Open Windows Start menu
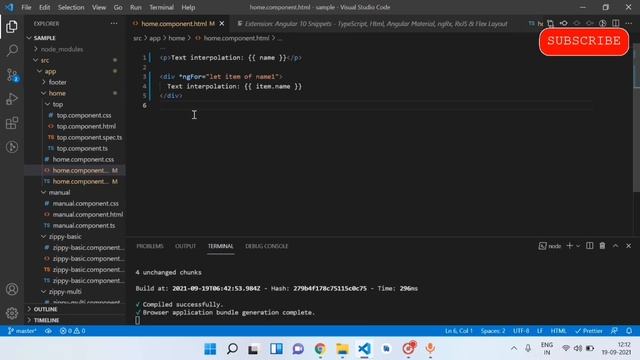Screen dimensions: 640x360 pos(210,349)
